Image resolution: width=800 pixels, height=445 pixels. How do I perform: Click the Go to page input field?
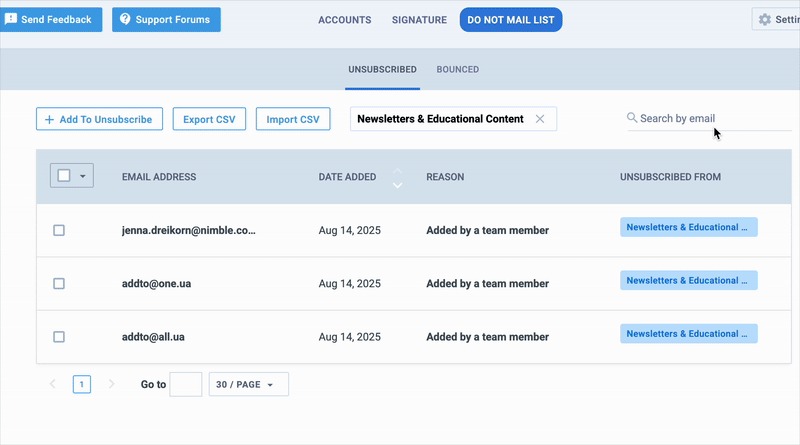186,384
